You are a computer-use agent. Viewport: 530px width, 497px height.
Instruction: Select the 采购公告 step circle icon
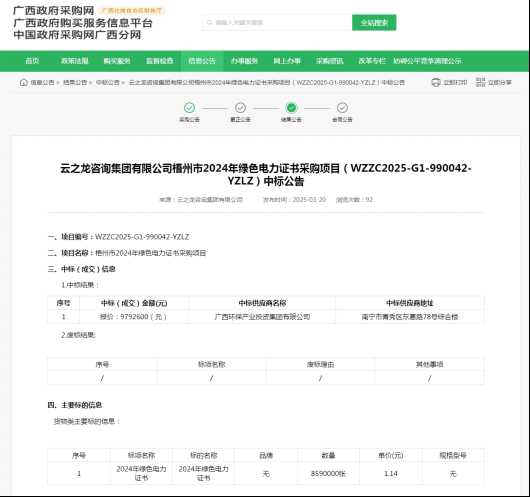pyautogui.click(x=189, y=108)
